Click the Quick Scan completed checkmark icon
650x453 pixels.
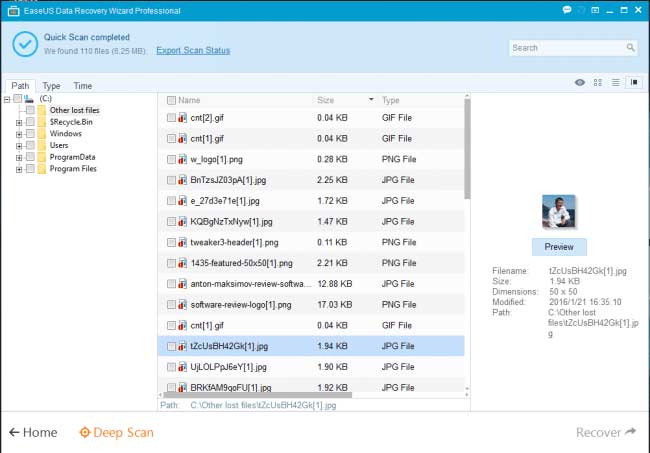tap(25, 44)
